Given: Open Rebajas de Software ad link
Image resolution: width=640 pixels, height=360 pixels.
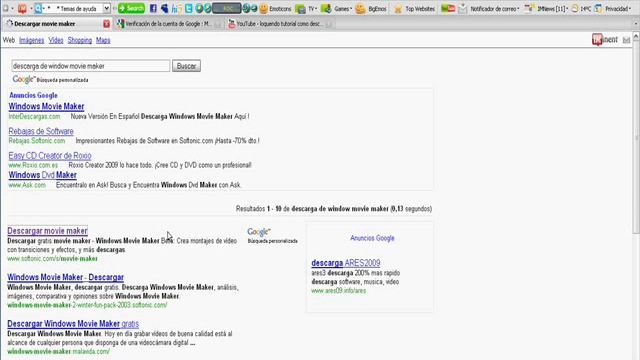Looking at the screenshot, I should [41, 131].
